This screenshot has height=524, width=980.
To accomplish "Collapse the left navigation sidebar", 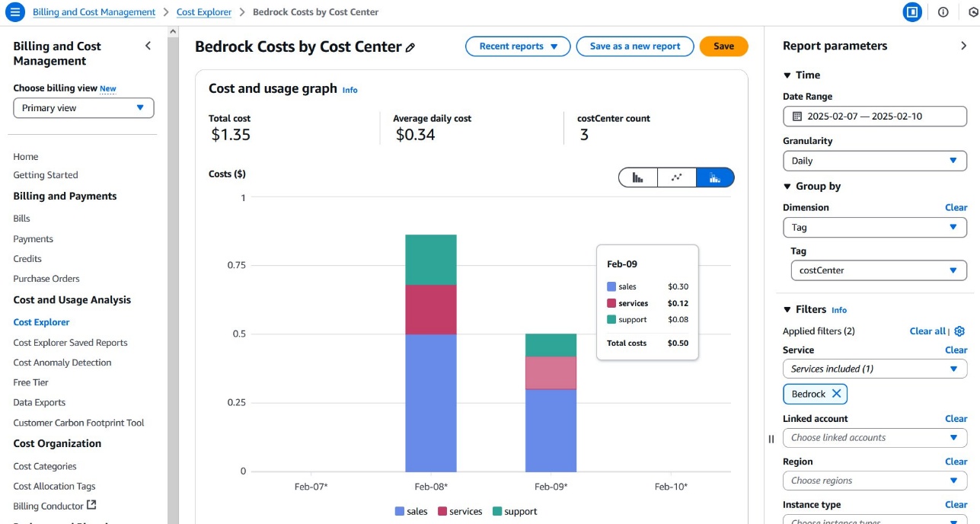I will (x=148, y=46).
